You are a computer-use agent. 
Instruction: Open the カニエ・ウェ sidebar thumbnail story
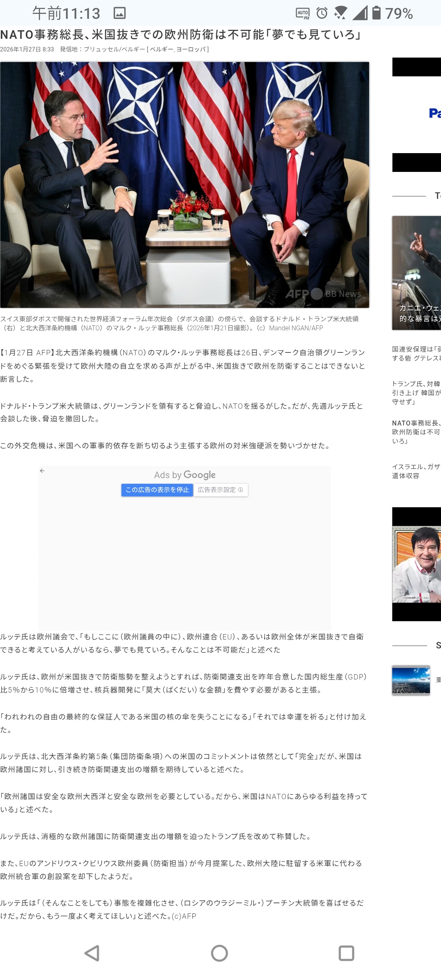click(416, 273)
